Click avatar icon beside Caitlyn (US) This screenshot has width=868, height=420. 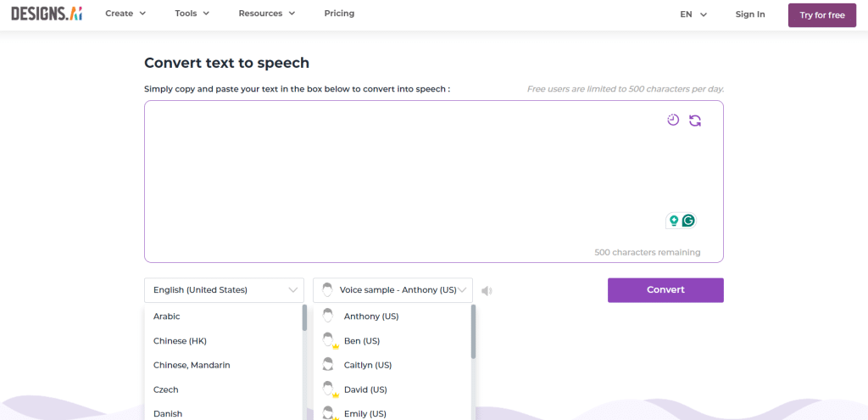pyautogui.click(x=328, y=365)
